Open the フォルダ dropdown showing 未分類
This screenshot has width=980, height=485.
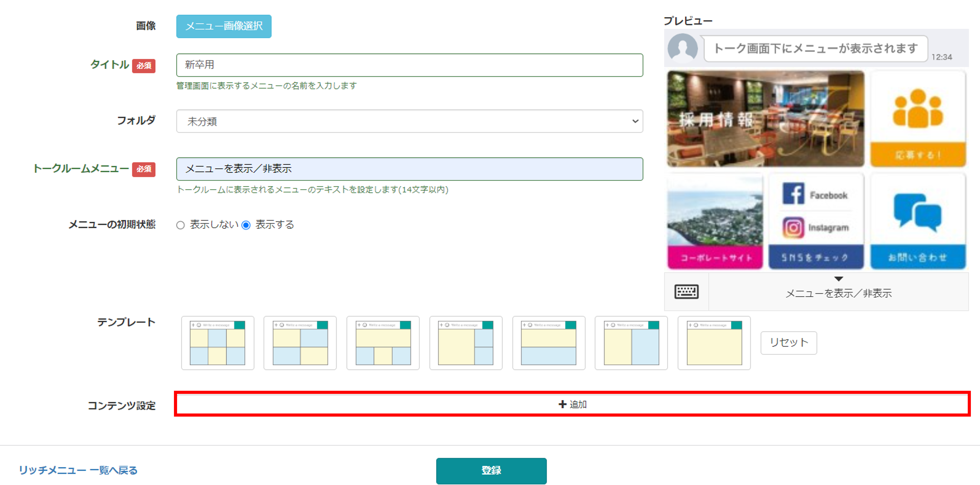(409, 121)
